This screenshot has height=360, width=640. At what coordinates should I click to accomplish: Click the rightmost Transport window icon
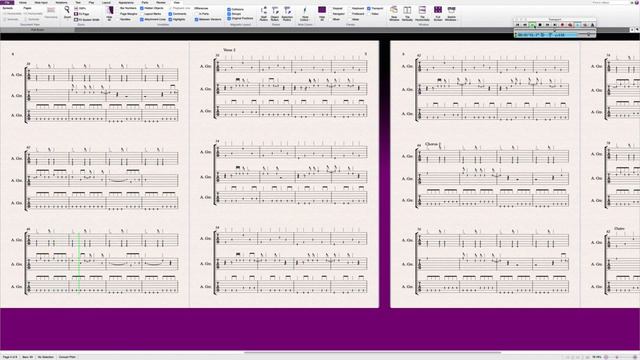click(x=592, y=25)
